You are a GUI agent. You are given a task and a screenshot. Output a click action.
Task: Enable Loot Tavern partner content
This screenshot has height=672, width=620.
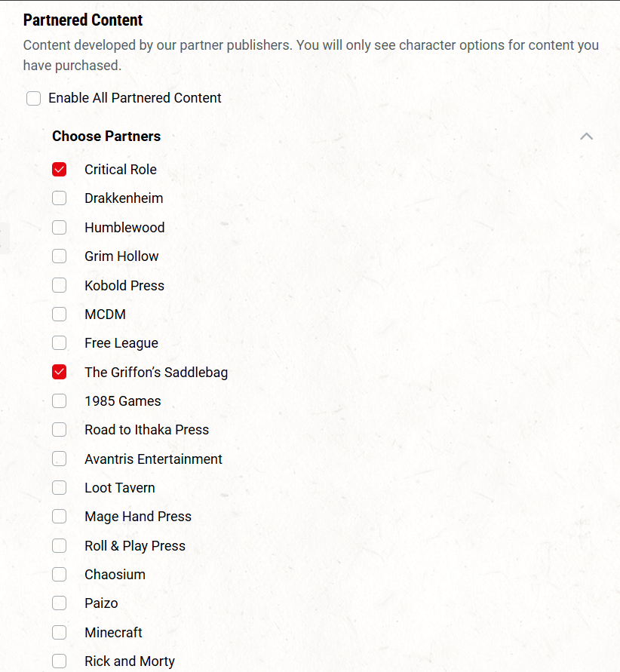coord(60,488)
